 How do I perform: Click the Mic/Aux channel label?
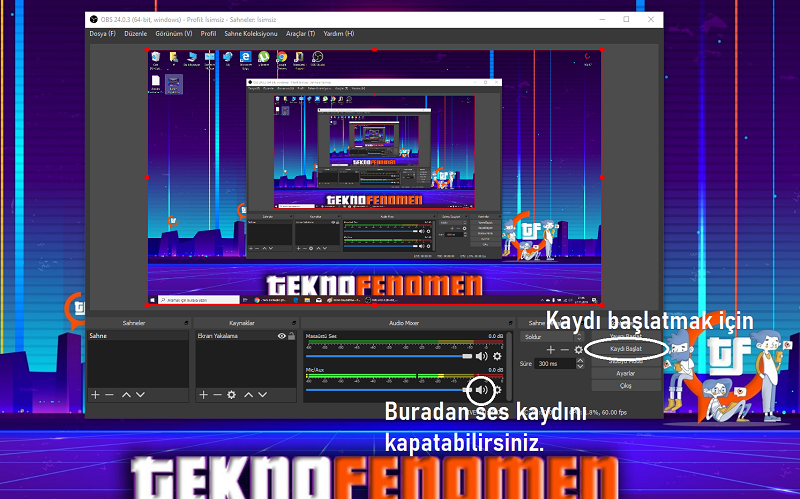point(315,370)
